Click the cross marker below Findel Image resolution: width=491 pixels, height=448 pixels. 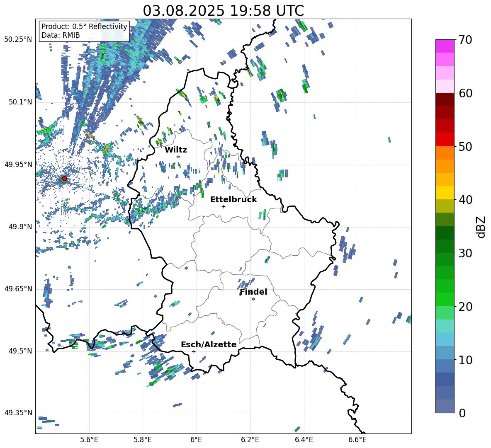(253, 299)
